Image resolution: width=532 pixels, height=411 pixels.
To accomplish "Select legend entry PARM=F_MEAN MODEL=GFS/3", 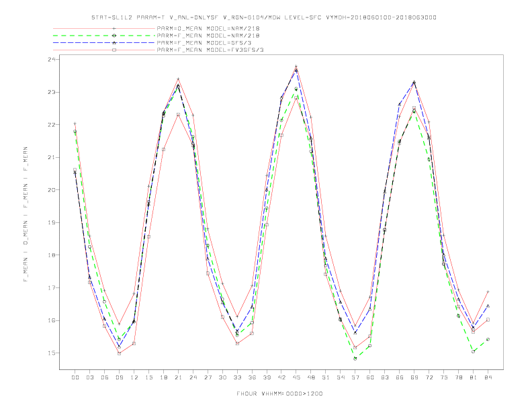I will click(x=204, y=43).
